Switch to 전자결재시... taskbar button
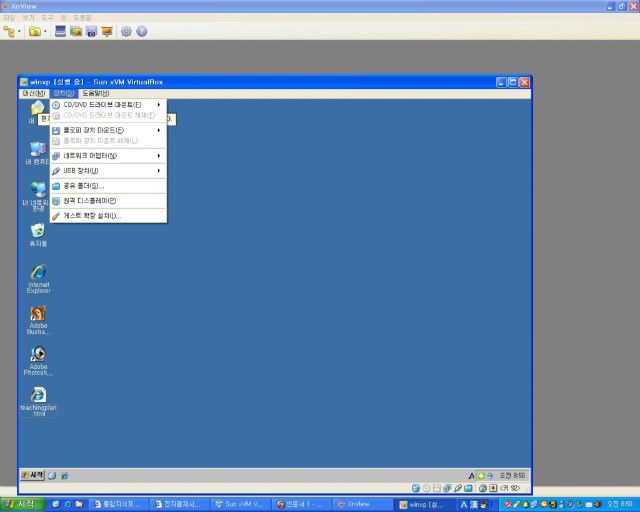Image resolution: width=640 pixels, height=512 pixels. [178, 505]
